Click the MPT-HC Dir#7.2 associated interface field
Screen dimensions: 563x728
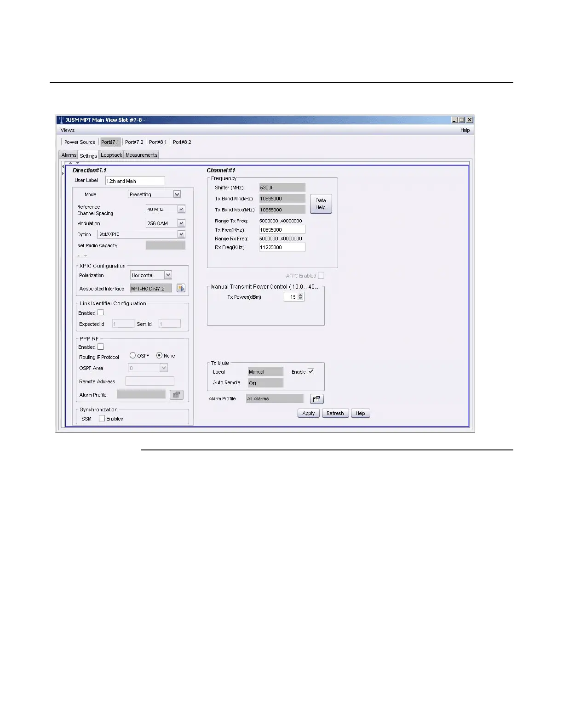coord(151,288)
